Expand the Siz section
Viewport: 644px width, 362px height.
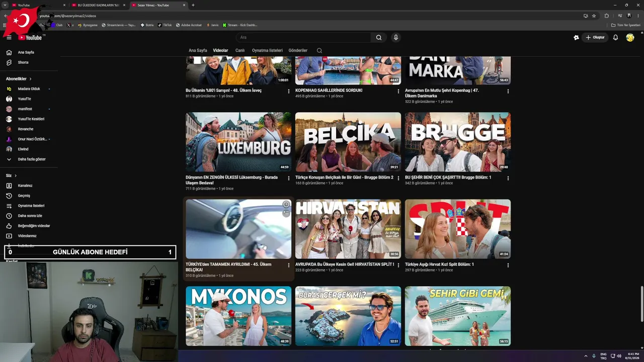click(x=11, y=175)
